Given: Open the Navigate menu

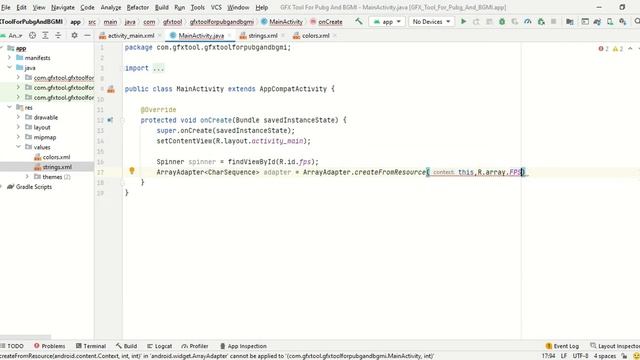Looking at the screenshot, I should (62, 7).
